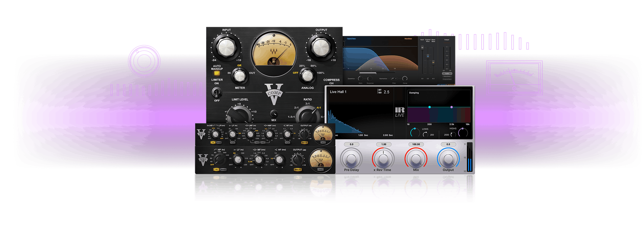The height and width of the screenshot is (232, 644).
Task: Click the MaxxBass Decay knob
Action: click(x=405, y=79)
